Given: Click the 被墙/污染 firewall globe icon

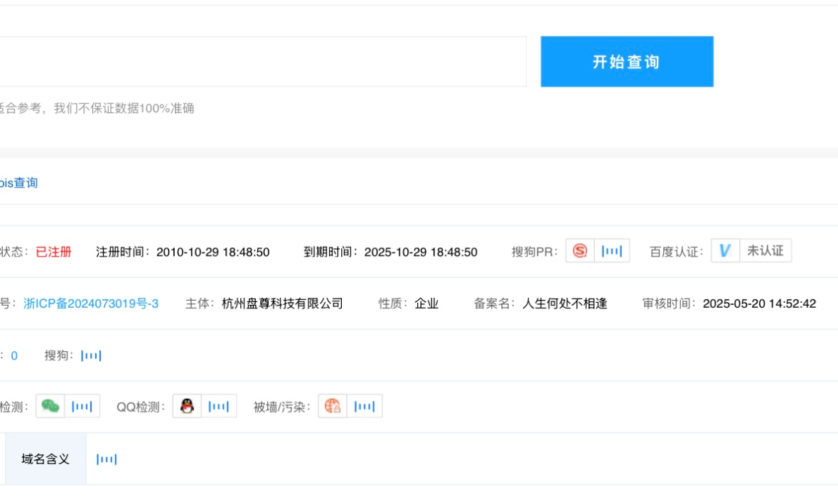Looking at the screenshot, I should click(x=333, y=407).
